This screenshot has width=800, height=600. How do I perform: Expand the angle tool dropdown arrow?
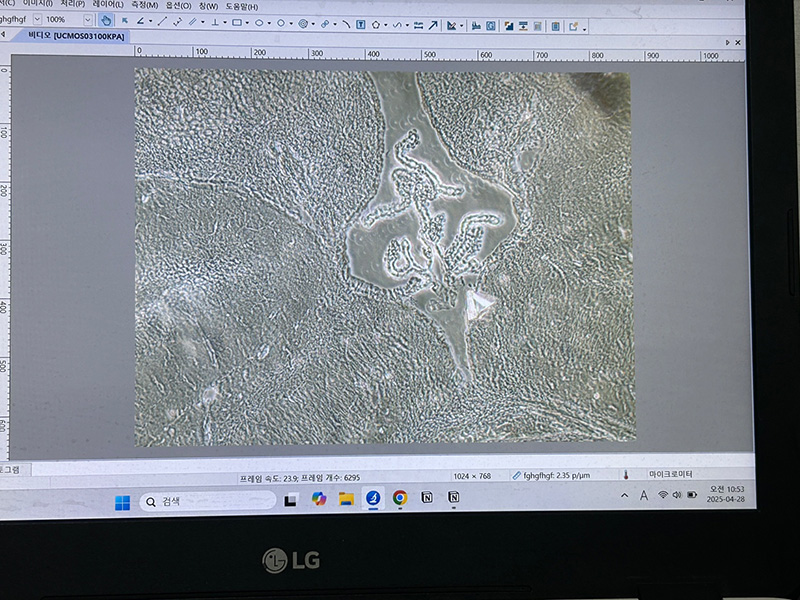150,21
